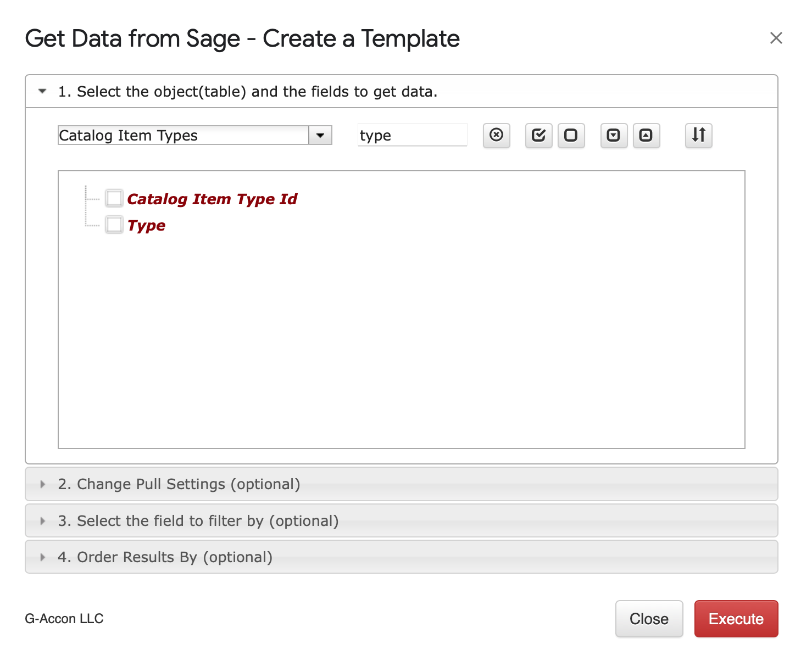Click the red Execute button
Viewport: 812px width, 661px height.
736,619
